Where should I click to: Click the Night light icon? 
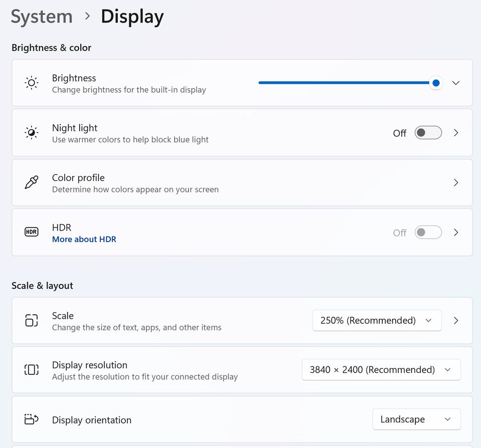tap(32, 133)
